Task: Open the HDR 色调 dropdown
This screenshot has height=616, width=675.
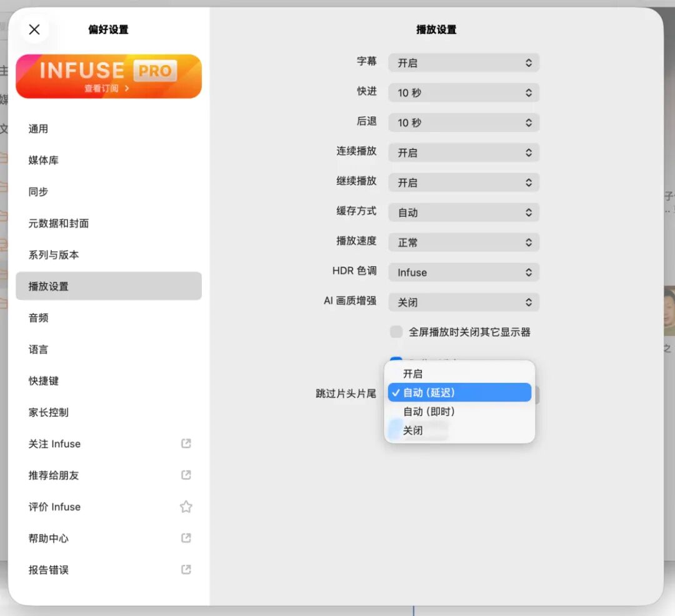Action: pos(464,272)
